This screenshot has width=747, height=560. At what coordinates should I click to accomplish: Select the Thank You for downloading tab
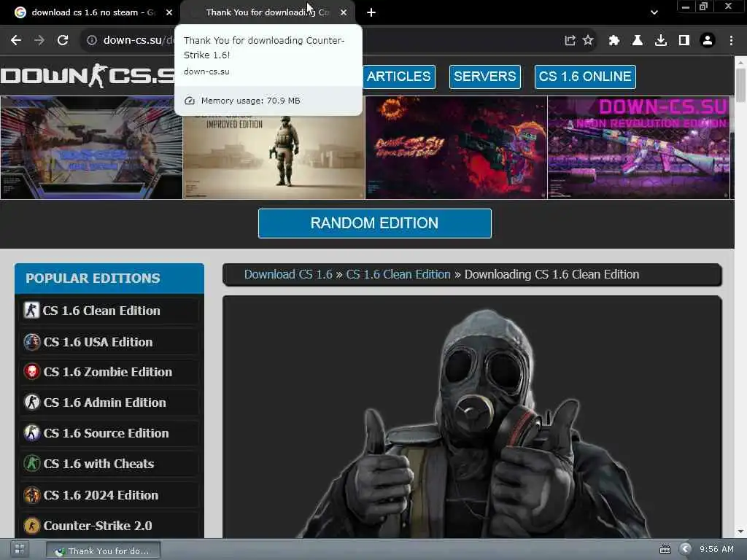(x=267, y=12)
